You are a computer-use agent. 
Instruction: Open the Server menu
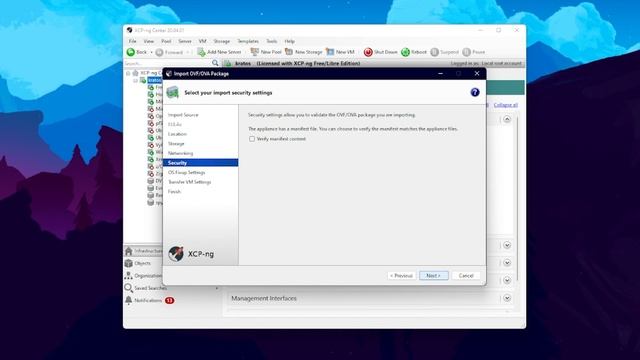185,41
